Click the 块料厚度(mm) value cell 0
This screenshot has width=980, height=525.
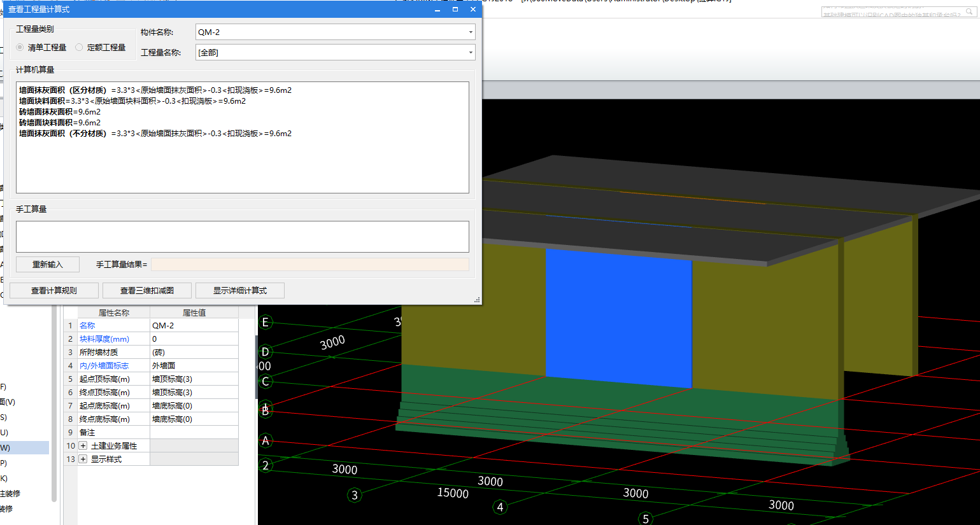(x=194, y=339)
